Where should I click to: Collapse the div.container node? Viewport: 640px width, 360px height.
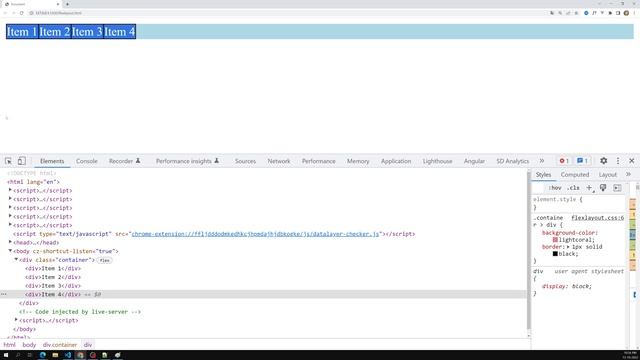pos(16,260)
